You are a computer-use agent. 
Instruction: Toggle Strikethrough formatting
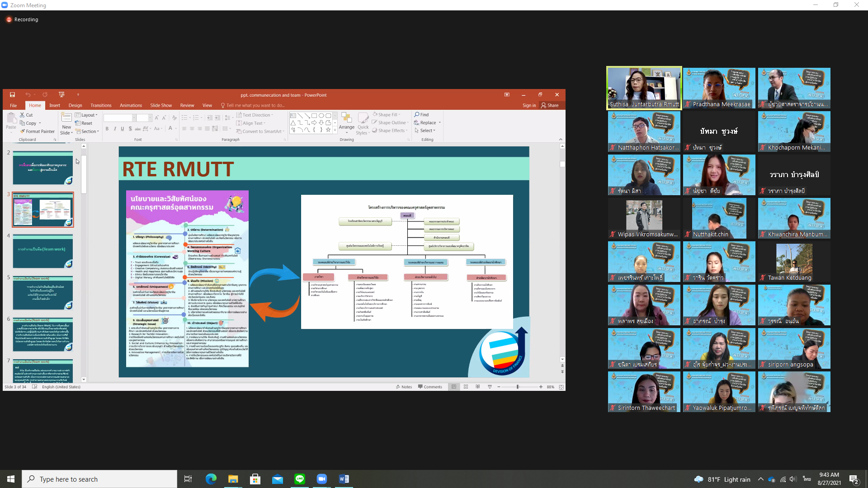[138, 129]
